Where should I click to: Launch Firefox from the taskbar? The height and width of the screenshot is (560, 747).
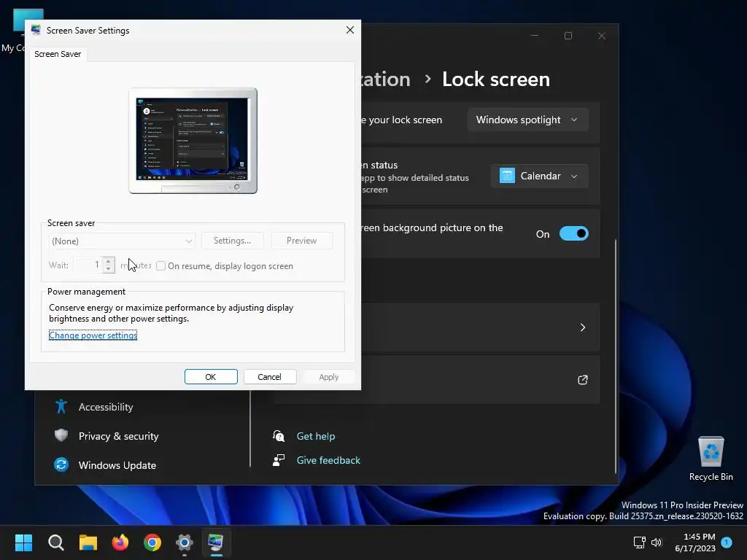click(120, 542)
